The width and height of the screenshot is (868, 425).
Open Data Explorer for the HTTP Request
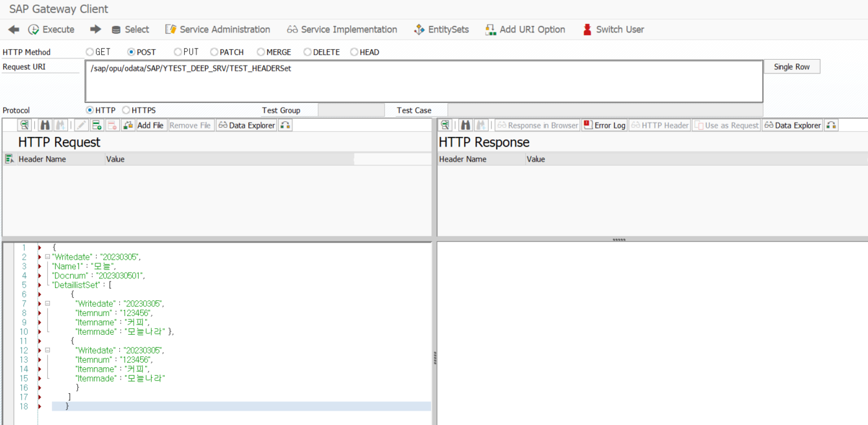[246, 125]
